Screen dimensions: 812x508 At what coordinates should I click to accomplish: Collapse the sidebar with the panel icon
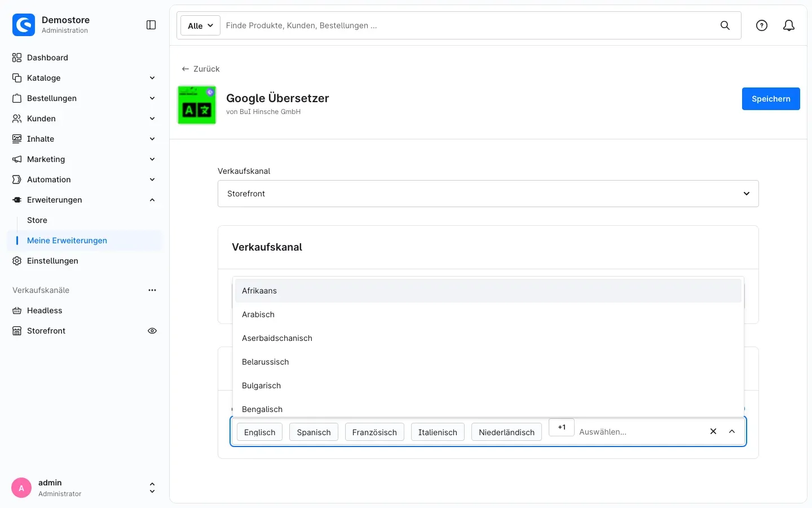point(151,25)
